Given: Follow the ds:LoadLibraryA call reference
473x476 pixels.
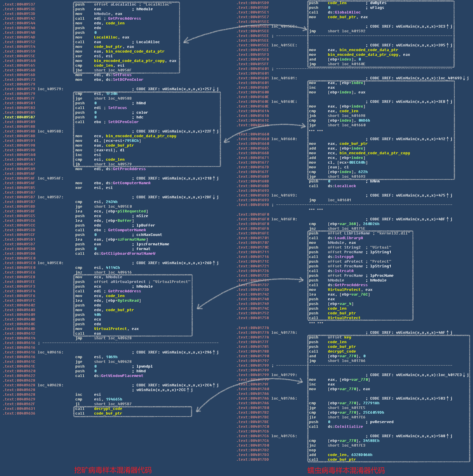Looking at the screenshot, I should click(x=345, y=238).
